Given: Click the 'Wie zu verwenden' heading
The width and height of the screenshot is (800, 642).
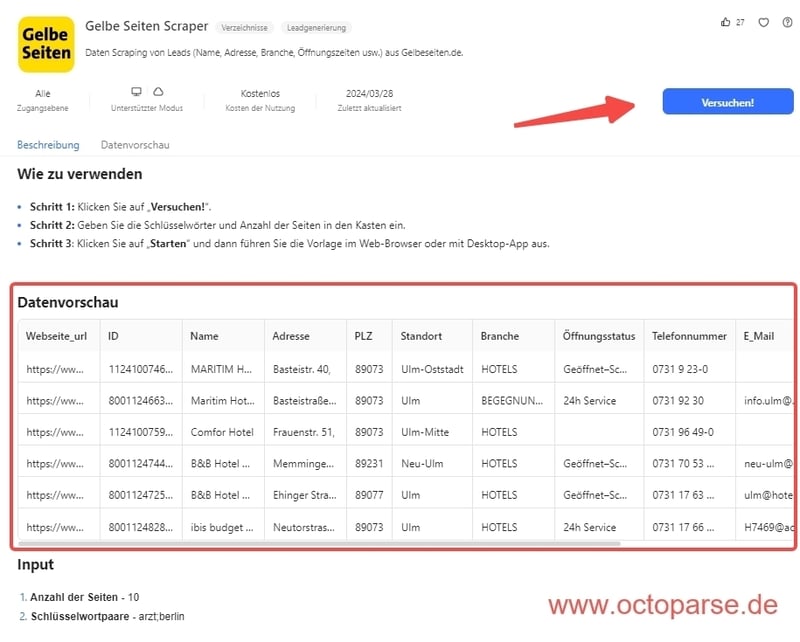Looking at the screenshot, I should [x=80, y=174].
